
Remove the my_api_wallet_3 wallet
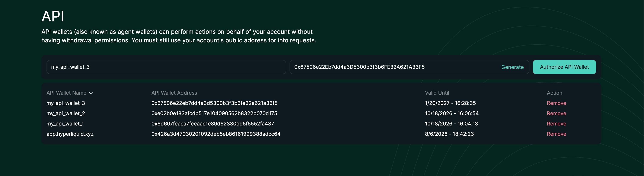coord(556,103)
